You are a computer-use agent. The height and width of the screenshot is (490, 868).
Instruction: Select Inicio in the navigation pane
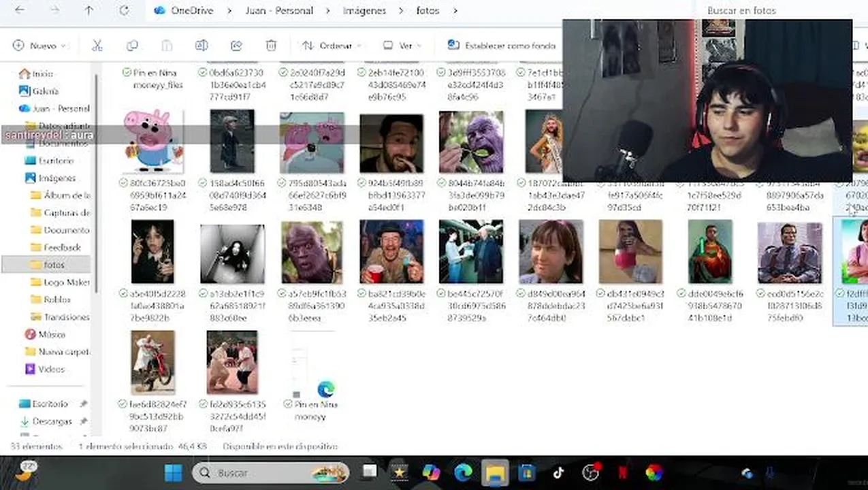pyautogui.click(x=42, y=73)
